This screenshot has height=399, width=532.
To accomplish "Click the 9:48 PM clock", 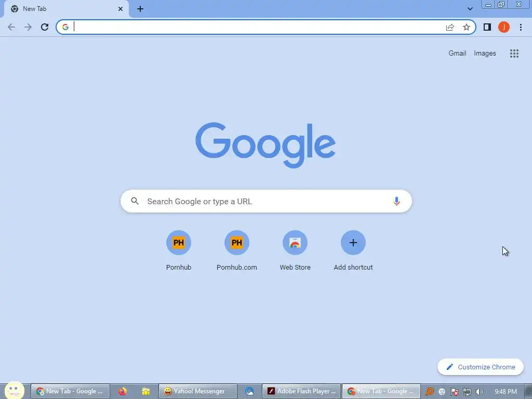I will (506, 392).
